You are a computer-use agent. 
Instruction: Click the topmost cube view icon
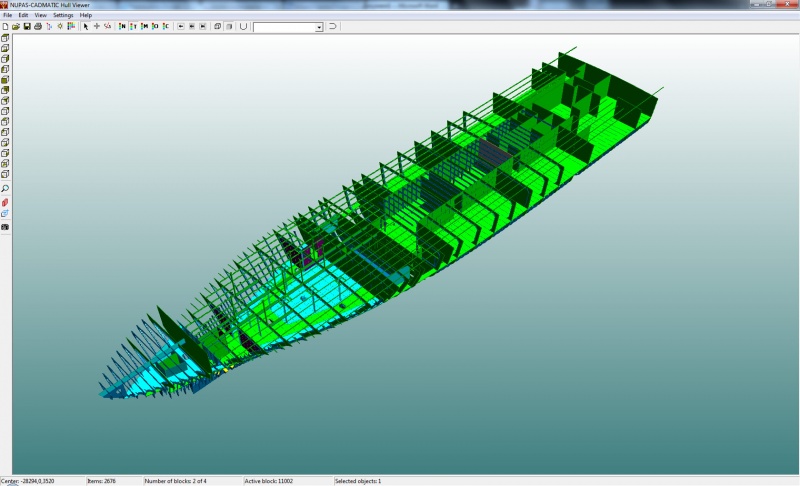5,38
